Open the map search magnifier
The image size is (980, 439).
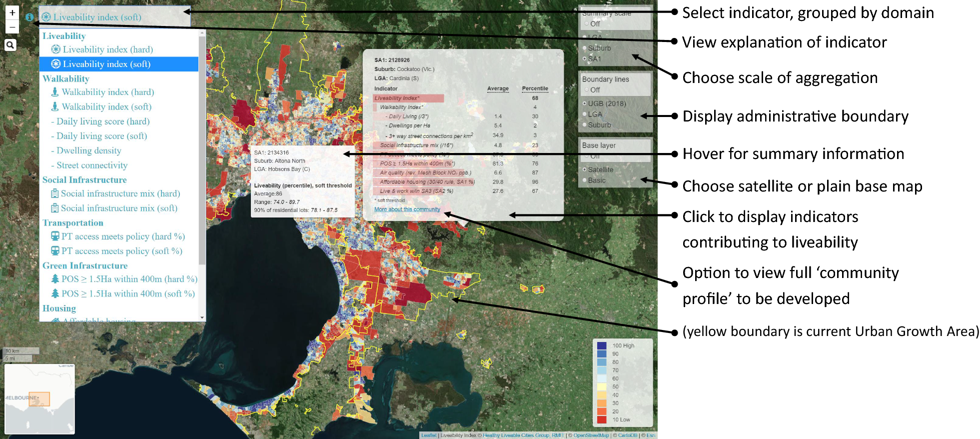(10, 45)
